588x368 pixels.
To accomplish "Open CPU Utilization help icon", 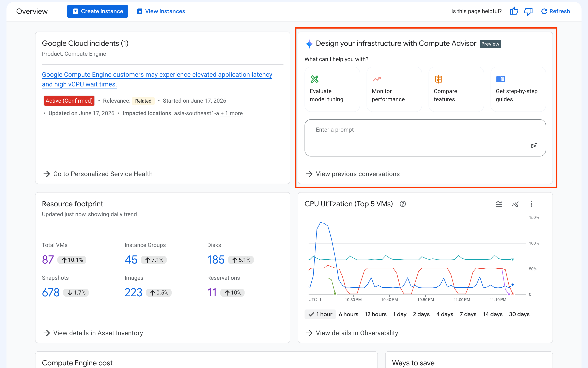I will [403, 204].
